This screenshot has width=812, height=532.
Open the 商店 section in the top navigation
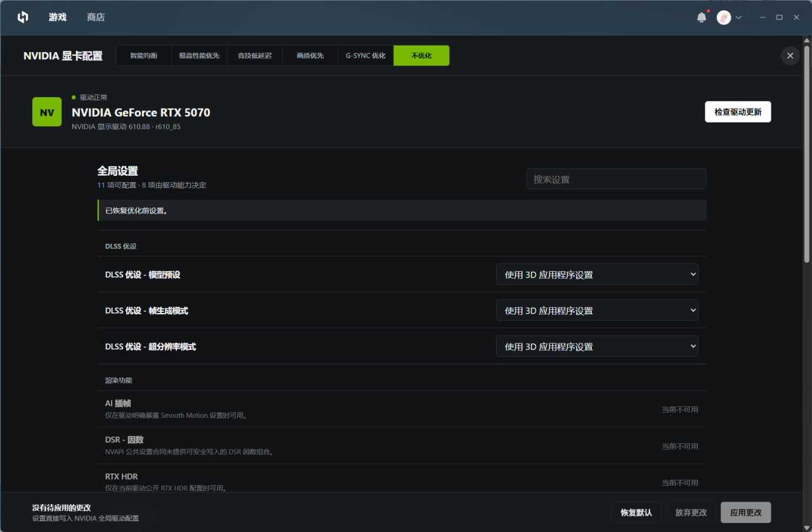tap(96, 17)
